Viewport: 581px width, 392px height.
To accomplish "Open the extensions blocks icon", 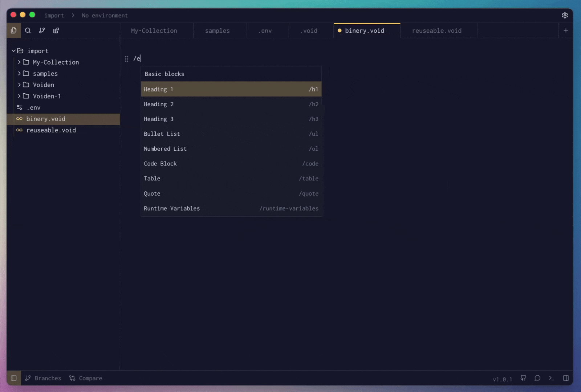I will click(x=56, y=30).
